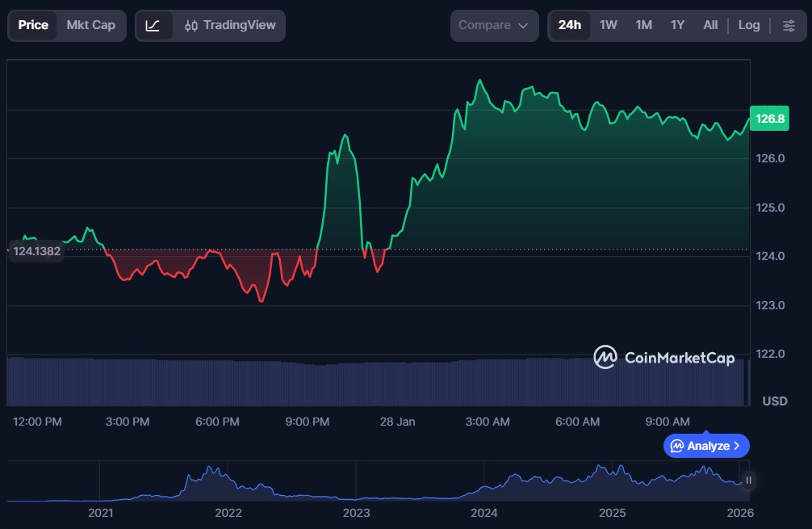Click the 24h range button
This screenshot has width=812, height=529.
[569, 25]
